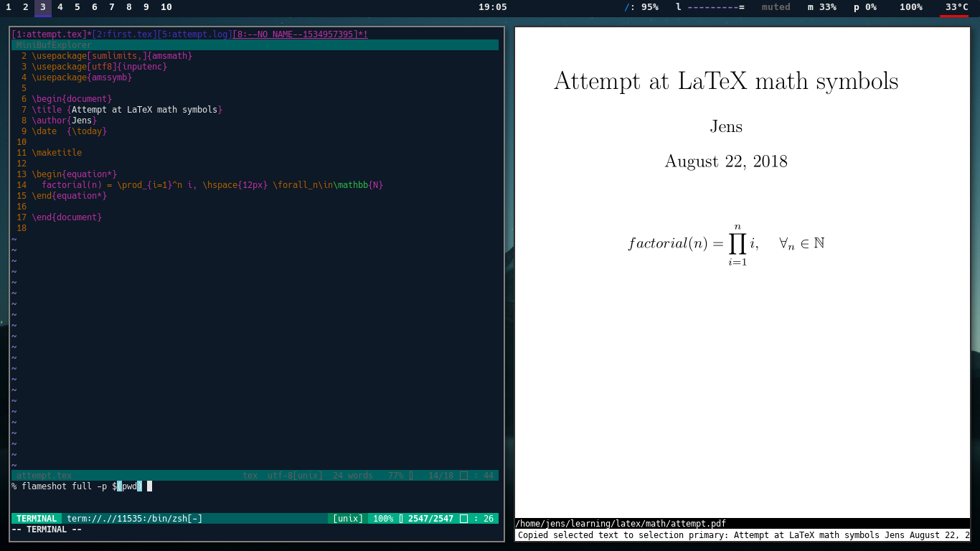Click the factorial equation in the PDF
Viewport: 980px width, 551px height.
[x=726, y=245]
